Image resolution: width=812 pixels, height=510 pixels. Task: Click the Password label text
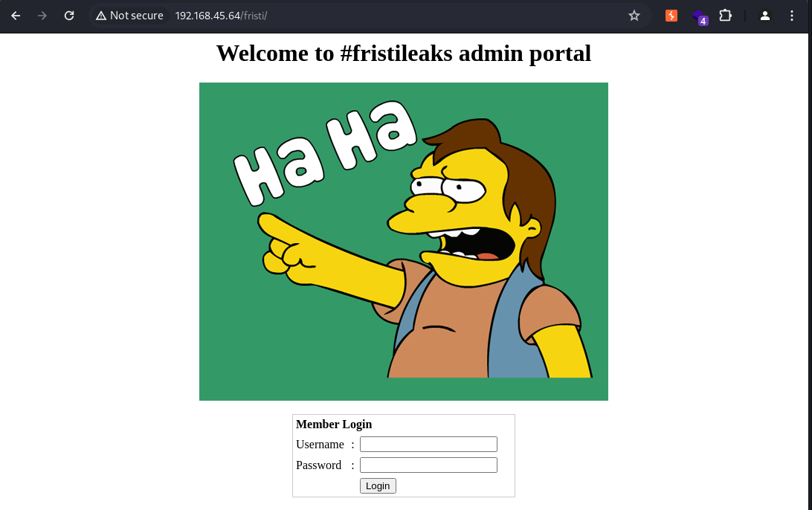point(318,465)
